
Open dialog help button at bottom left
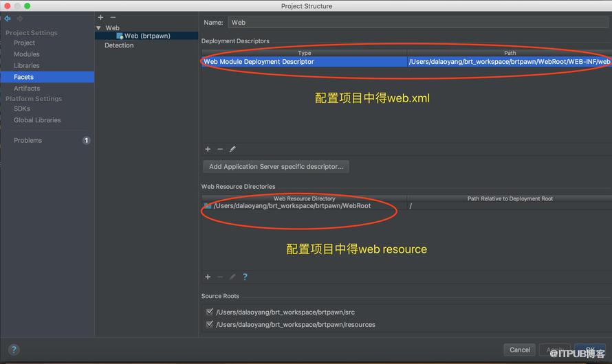pyautogui.click(x=14, y=350)
